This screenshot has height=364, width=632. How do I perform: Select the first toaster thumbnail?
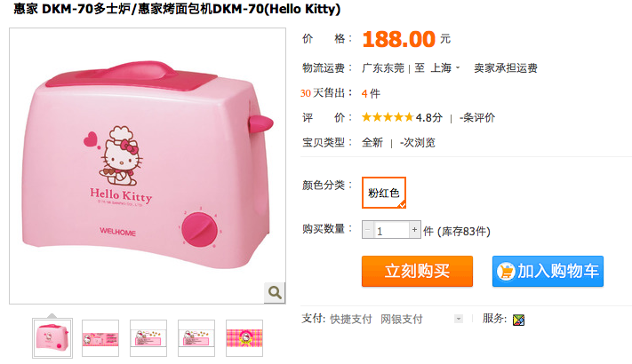[x=52, y=338]
